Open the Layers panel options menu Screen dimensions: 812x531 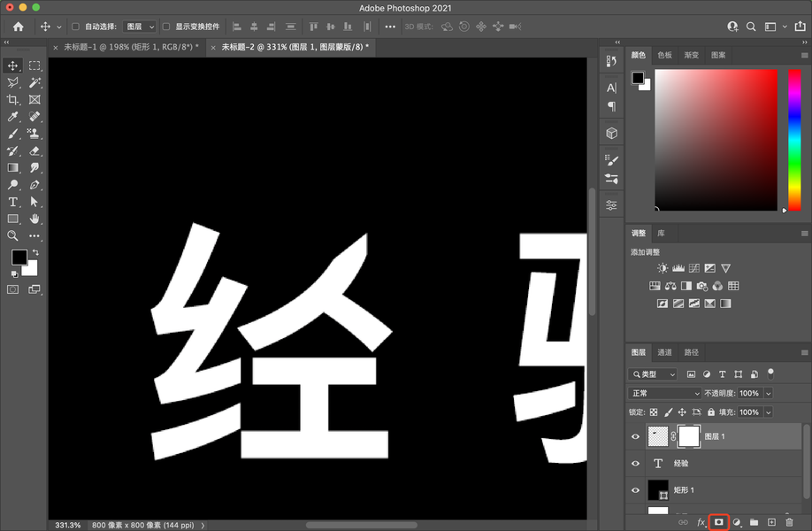(804, 352)
